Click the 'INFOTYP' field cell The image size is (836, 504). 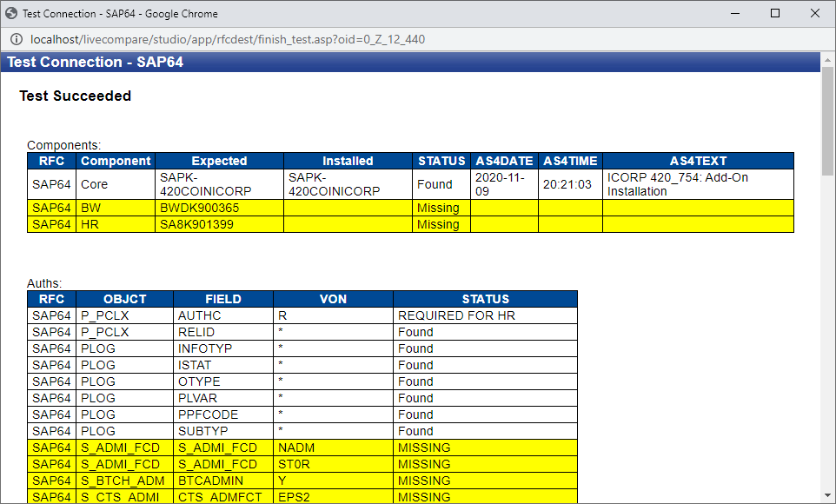(x=223, y=348)
